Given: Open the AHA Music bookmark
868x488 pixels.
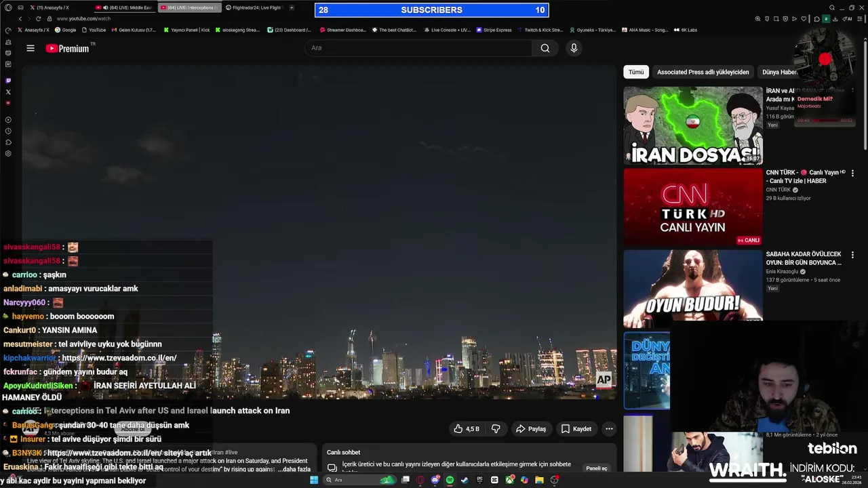Looking at the screenshot, I should (644, 30).
